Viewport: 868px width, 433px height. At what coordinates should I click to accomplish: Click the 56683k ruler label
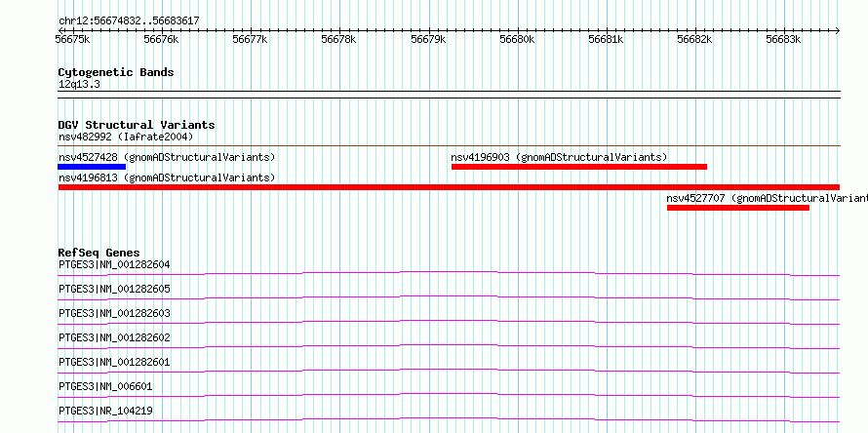783,39
